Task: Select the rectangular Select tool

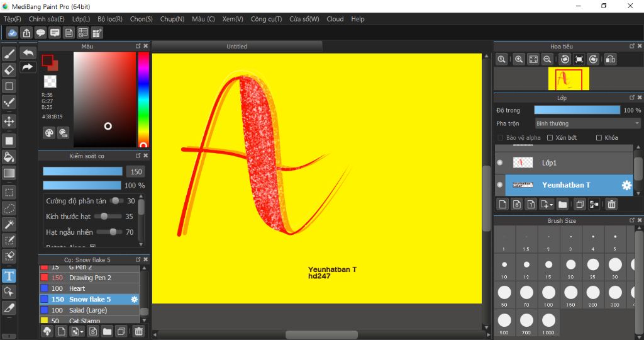Action: pos(9,193)
